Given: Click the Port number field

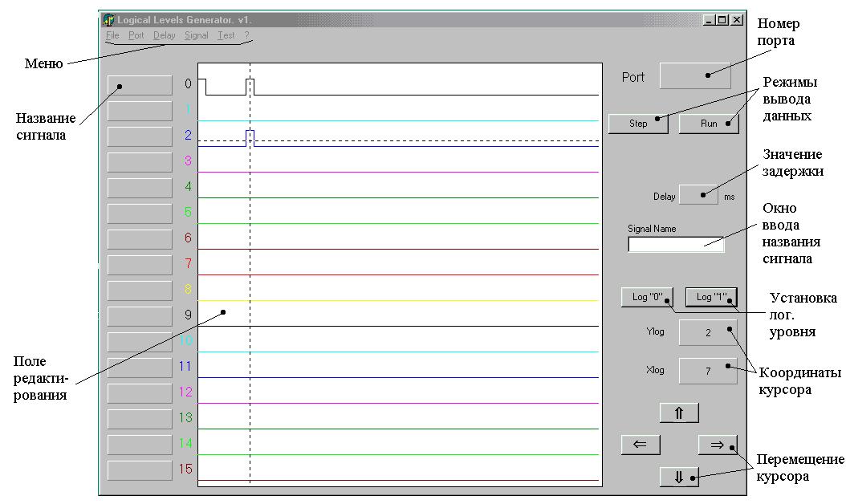Looking at the screenshot, I should point(695,76).
